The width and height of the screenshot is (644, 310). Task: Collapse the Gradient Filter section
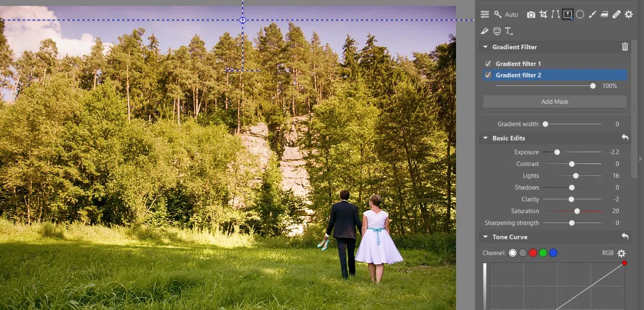pos(486,47)
